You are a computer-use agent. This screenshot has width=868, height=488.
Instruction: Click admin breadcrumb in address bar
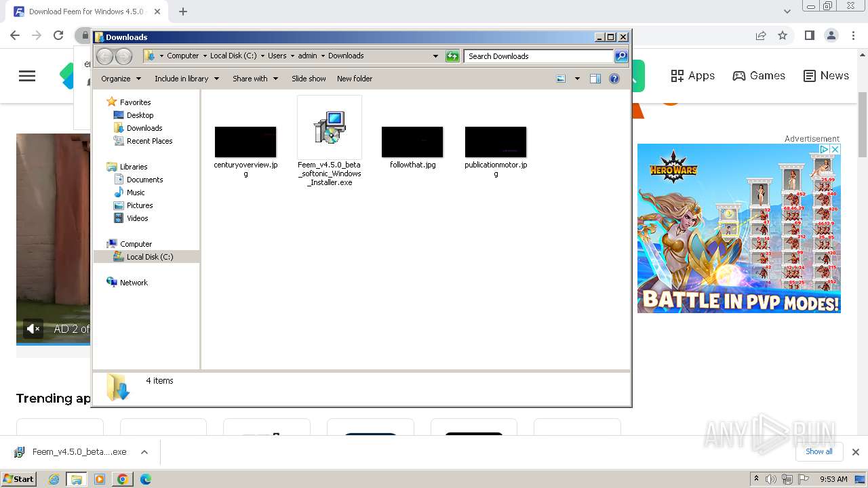[x=307, y=56]
